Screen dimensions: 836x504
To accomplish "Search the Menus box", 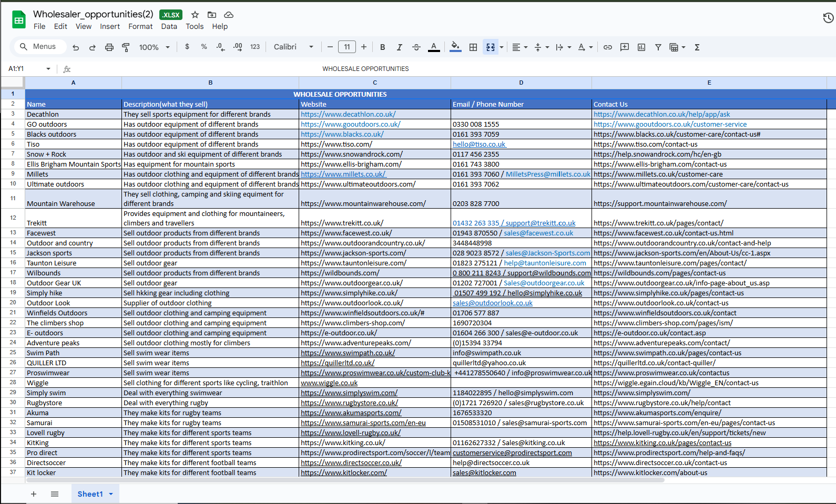I will (40, 47).
